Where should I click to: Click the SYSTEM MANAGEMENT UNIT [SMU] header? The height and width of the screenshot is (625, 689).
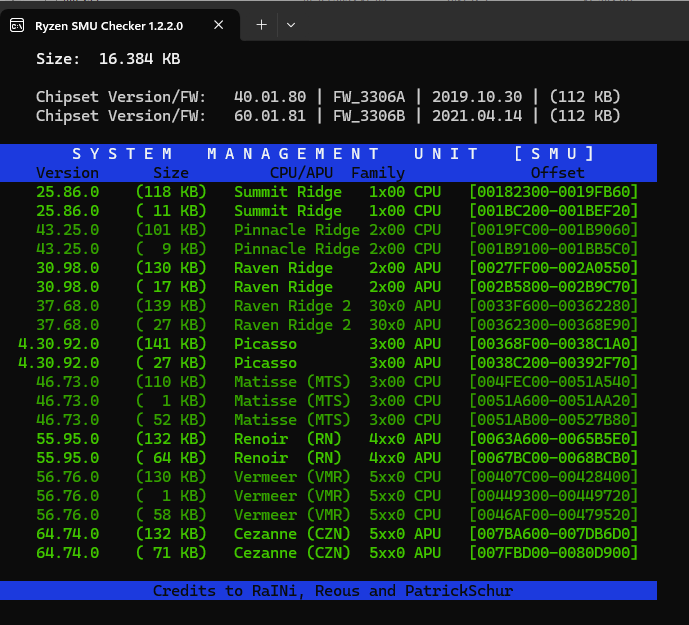click(334, 154)
